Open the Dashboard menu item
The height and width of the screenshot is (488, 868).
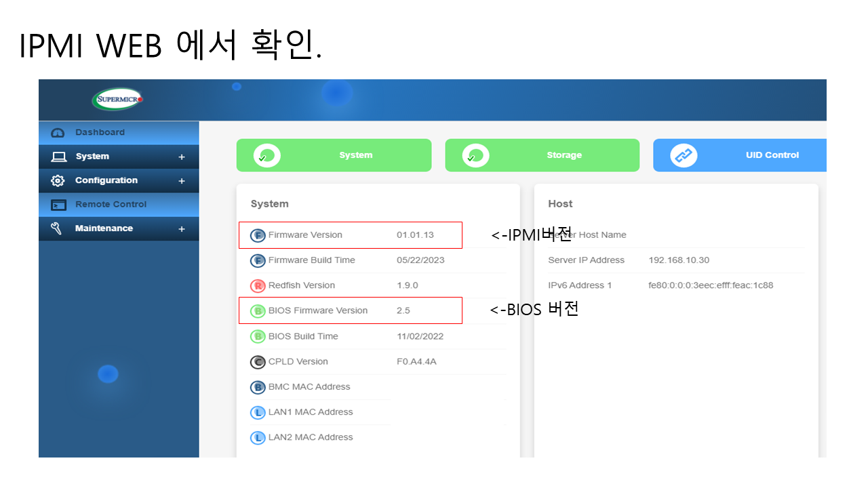click(x=100, y=133)
